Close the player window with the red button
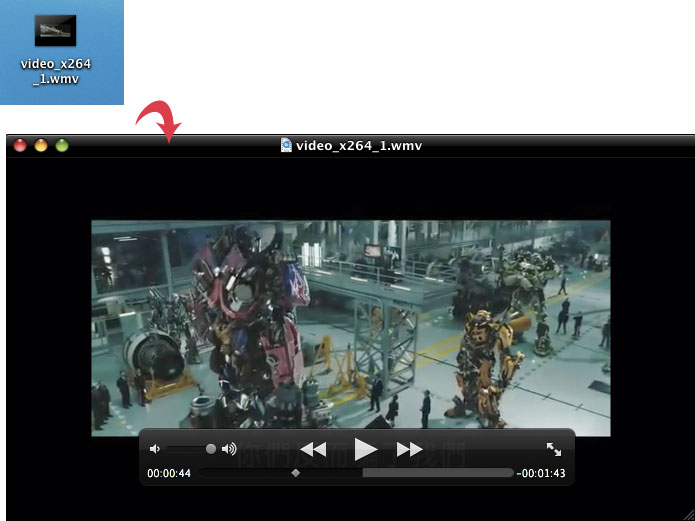The height and width of the screenshot is (521, 695). pos(20,145)
